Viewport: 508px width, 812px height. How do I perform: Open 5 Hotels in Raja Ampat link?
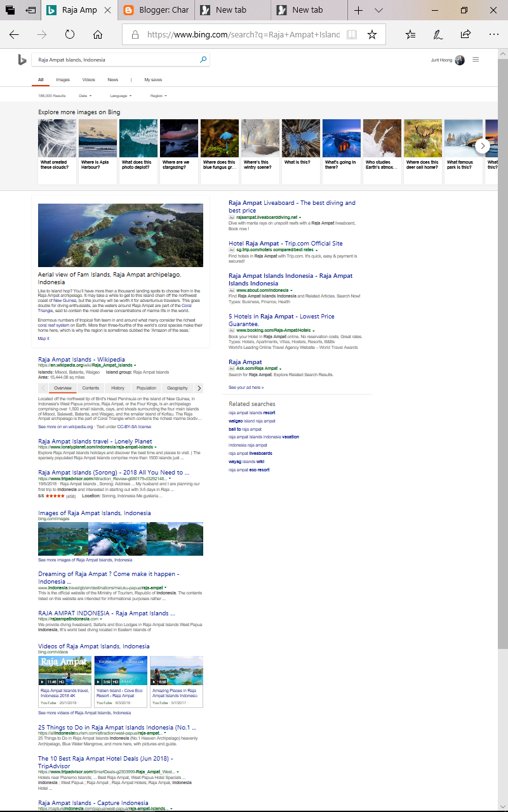point(281,320)
